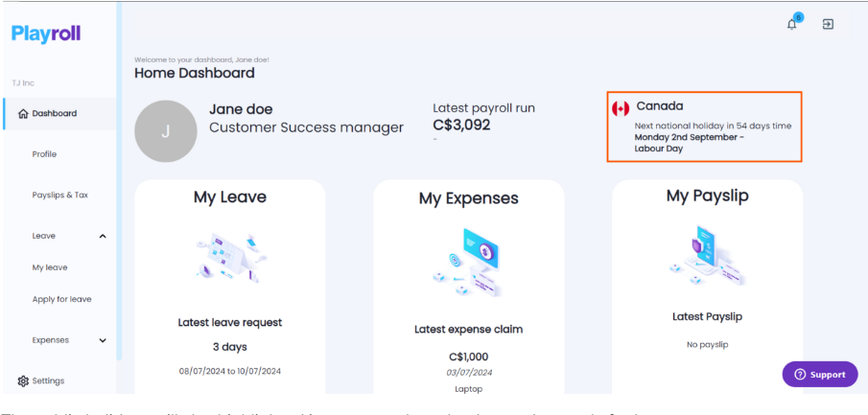Screen dimensions: 868x415
Task: Click the Playroll logo
Action: click(46, 34)
